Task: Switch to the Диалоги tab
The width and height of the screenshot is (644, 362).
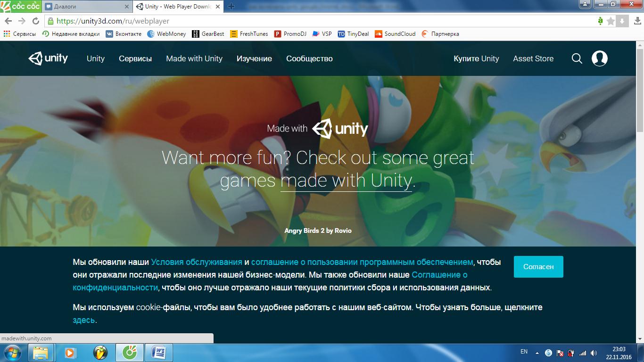Action: point(86,7)
